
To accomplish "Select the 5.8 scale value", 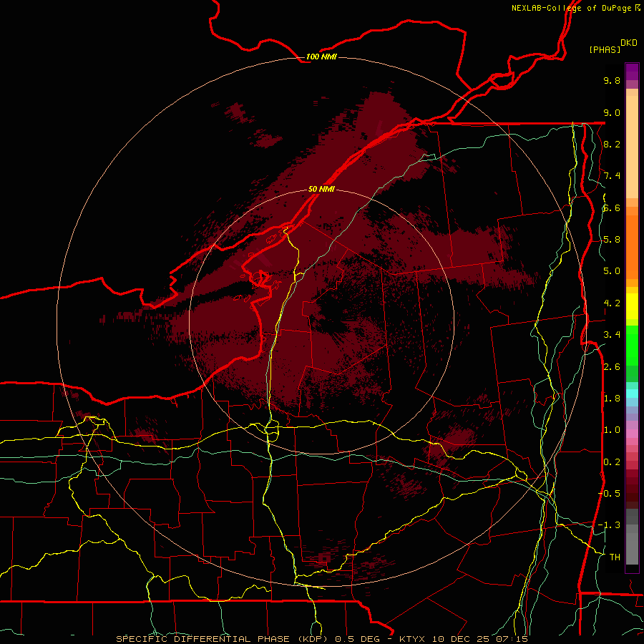I will coord(612,240).
